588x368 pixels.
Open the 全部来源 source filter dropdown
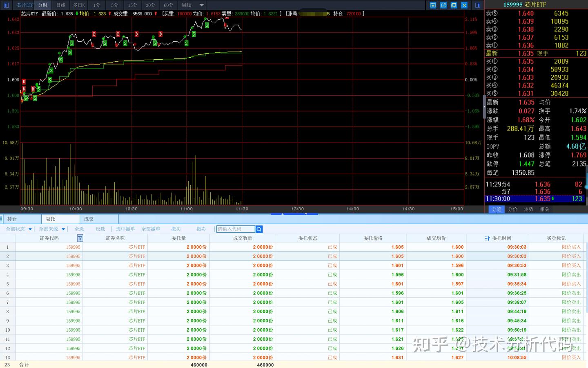52,229
